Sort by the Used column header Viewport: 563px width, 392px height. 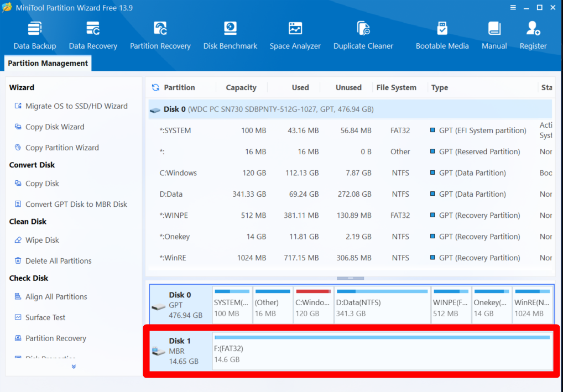[x=300, y=87]
